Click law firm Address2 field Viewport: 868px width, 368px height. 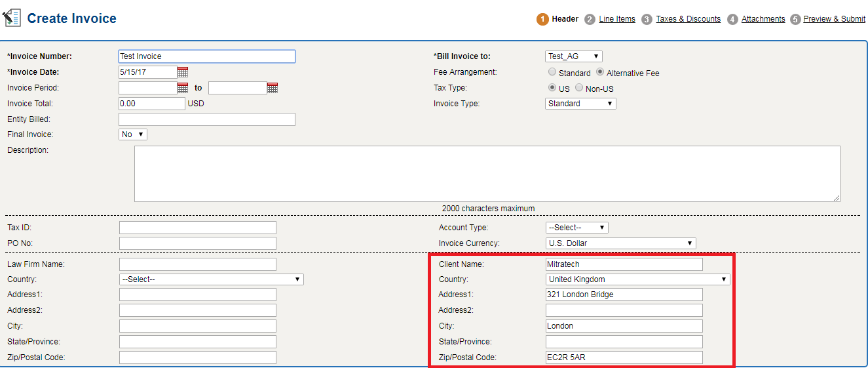click(198, 310)
